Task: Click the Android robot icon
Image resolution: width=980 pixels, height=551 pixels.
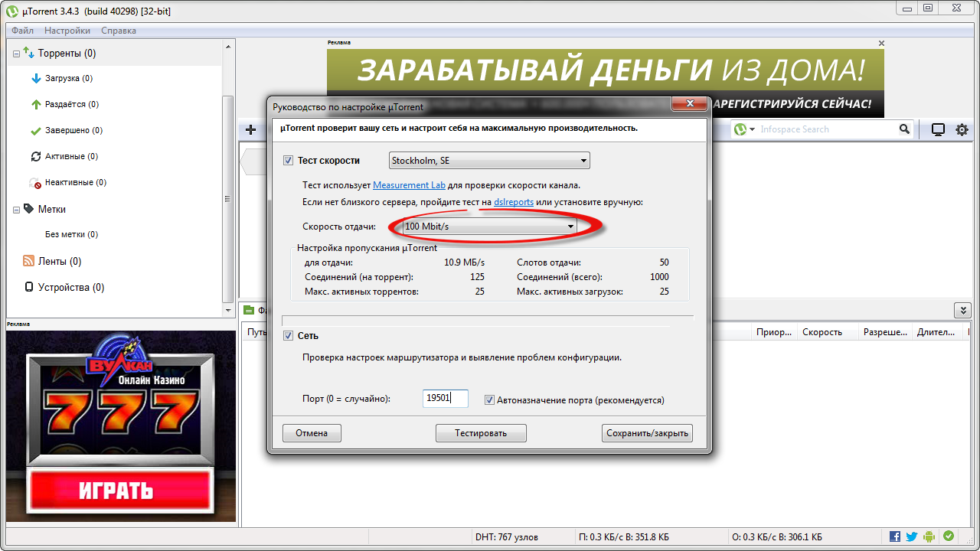Action: click(929, 536)
